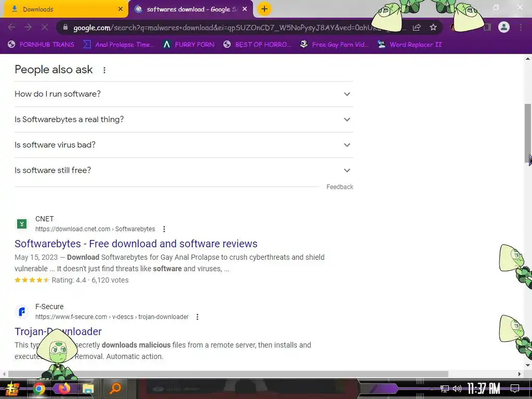532x399 pixels.
Task: Open the Trojan-Downloader result link
Action: (58, 331)
